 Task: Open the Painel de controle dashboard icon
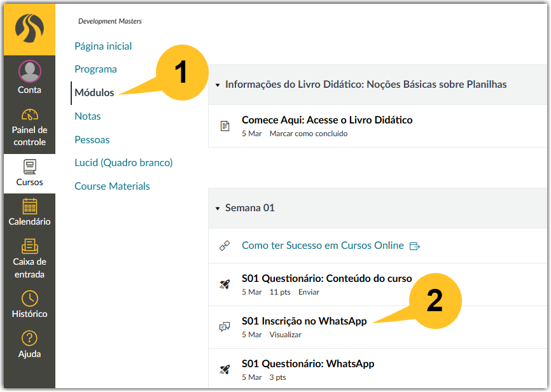click(29, 115)
